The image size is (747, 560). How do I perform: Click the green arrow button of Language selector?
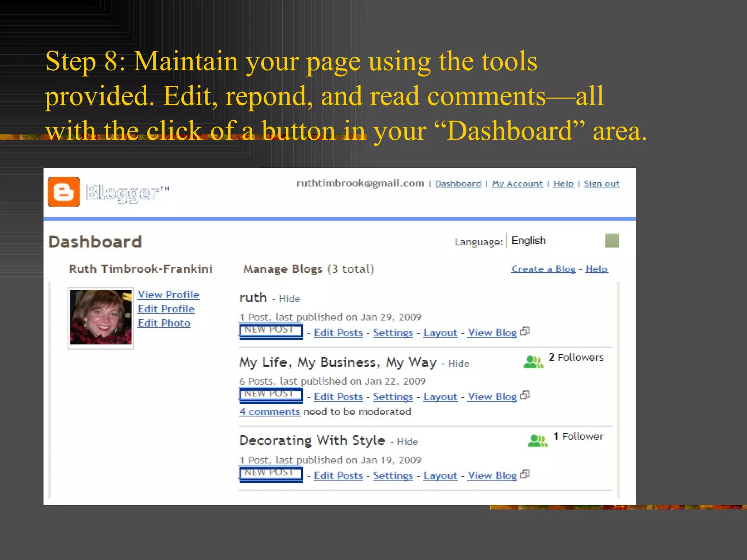612,241
